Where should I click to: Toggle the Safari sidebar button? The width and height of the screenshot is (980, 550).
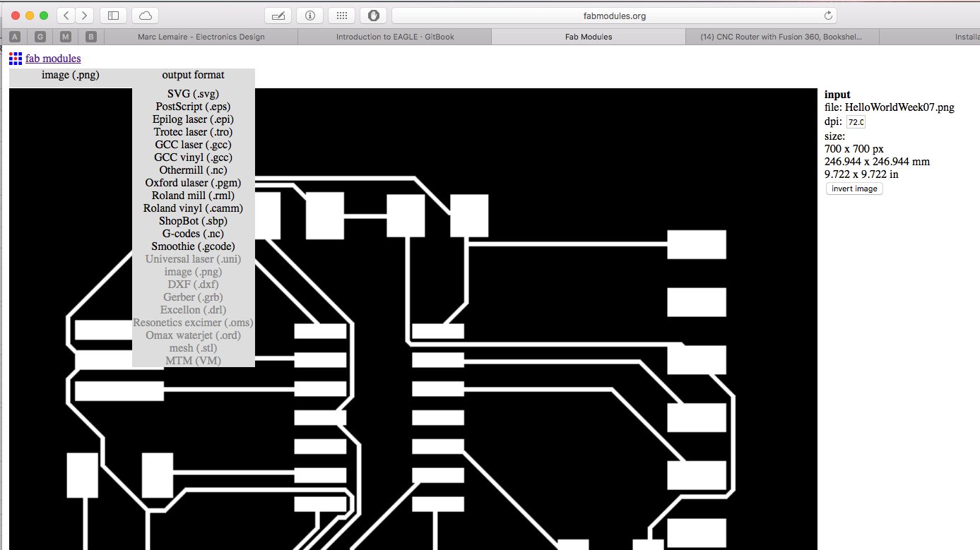point(113,15)
